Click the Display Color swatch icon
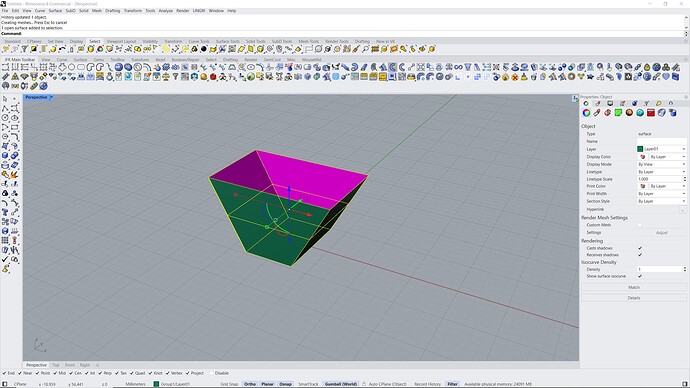 click(x=642, y=157)
